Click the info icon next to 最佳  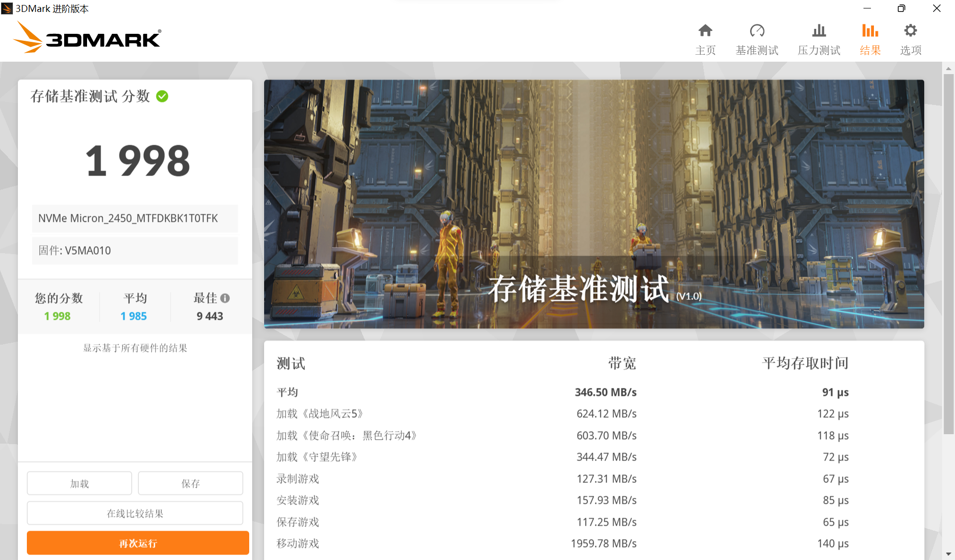tap(226, 298)
